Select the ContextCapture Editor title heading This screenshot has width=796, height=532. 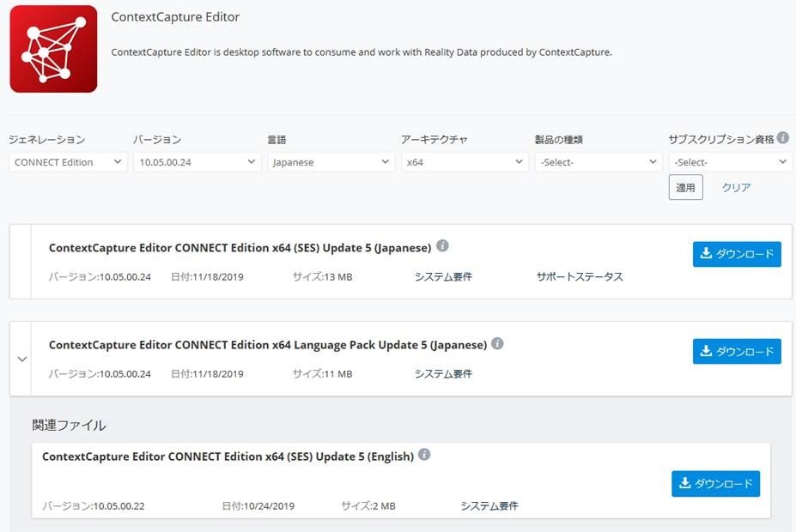click(175, 16)
